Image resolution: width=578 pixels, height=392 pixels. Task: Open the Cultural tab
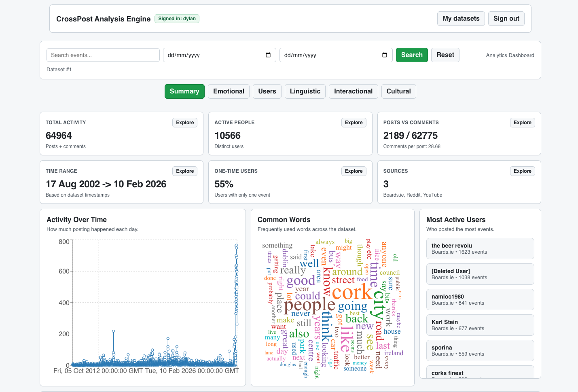coord(398,91)
